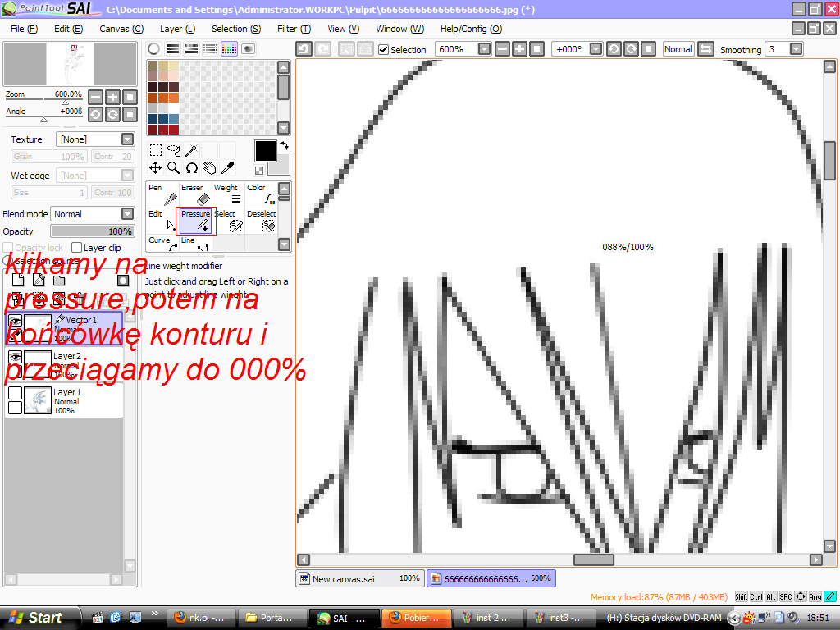This screenshot has height=630, width=840.
Task: Click the navigator preview thumbnail
Action: [x=71, y=64]
